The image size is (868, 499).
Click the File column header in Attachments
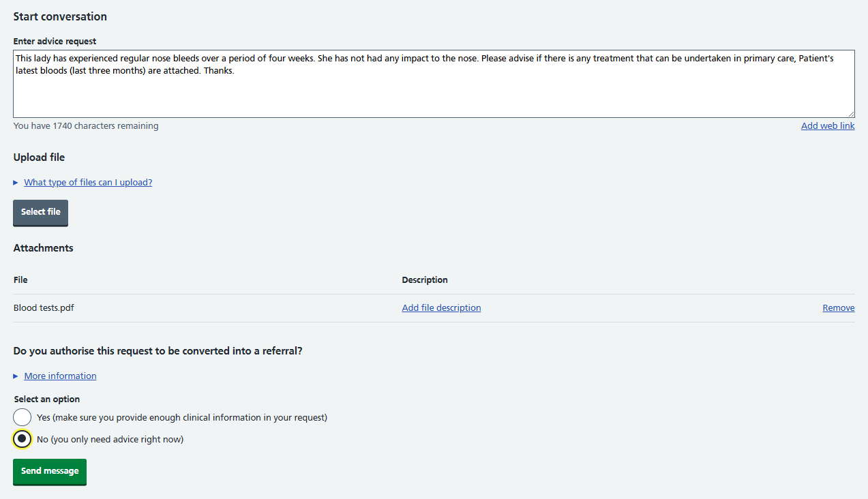click(x=20, y=280)
